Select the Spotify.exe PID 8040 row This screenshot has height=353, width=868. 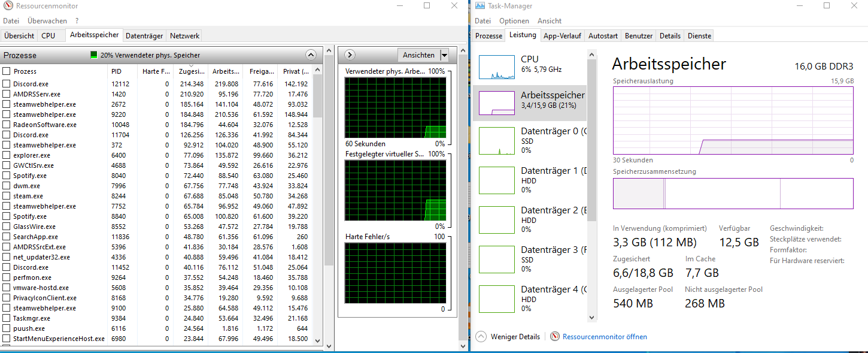click(x=157, y=176)
